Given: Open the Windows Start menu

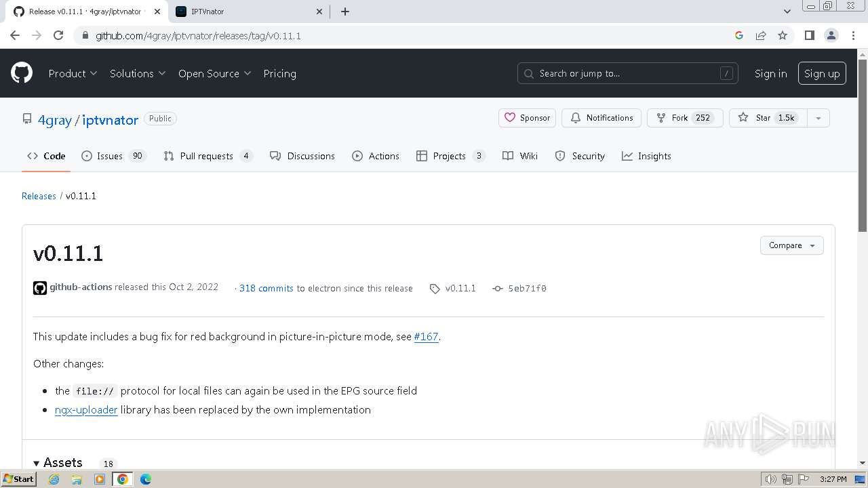Looking at the screenshot, I should pyautogui.click(x=19, y=479).
